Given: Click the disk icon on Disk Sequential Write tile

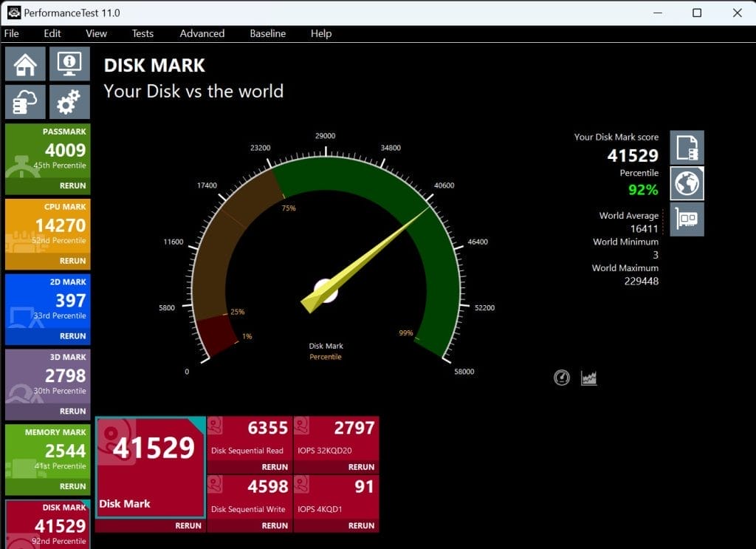Looking at the screenshot, I should (x=215, y=485).
